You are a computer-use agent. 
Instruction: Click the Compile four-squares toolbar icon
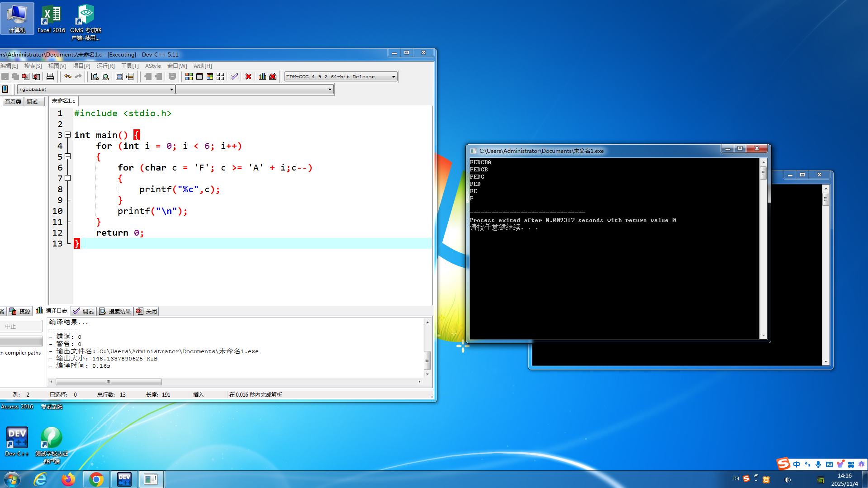click(189, 76)
